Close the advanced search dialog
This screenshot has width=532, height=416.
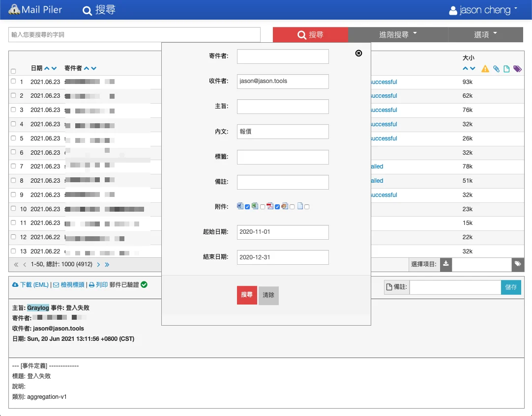(358, 53)
